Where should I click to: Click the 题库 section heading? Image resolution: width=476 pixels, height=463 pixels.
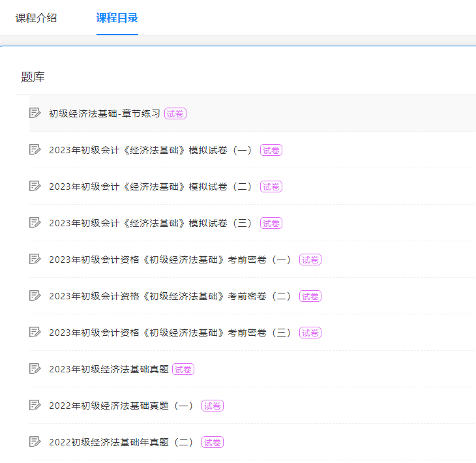(33, 77)
